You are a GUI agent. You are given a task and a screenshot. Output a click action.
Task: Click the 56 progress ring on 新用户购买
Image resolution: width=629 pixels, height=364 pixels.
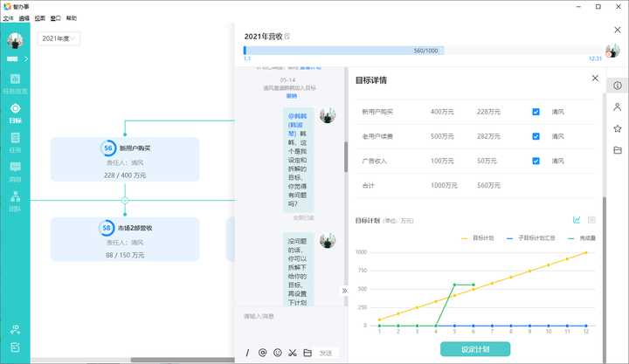(108, 148)
